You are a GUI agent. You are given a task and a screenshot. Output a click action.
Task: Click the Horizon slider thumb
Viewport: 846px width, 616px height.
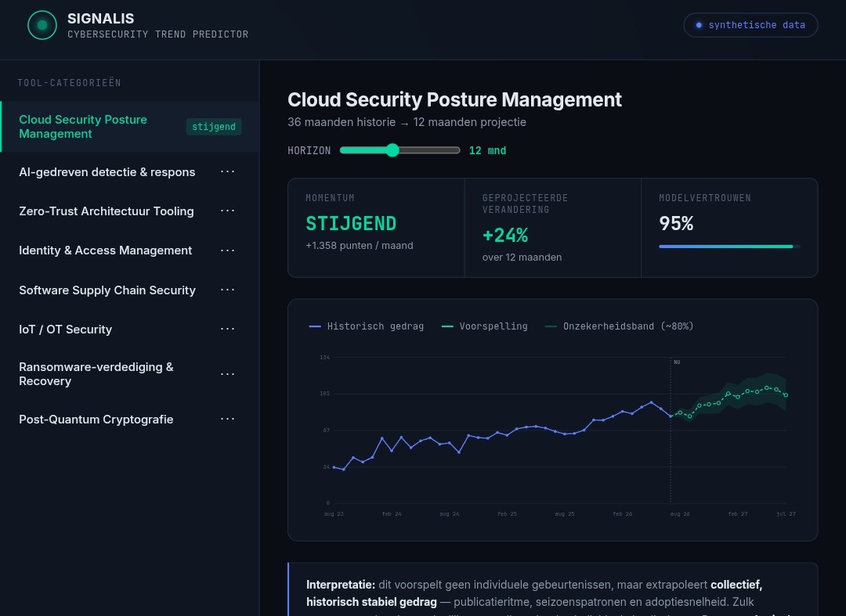click(392, 150)
